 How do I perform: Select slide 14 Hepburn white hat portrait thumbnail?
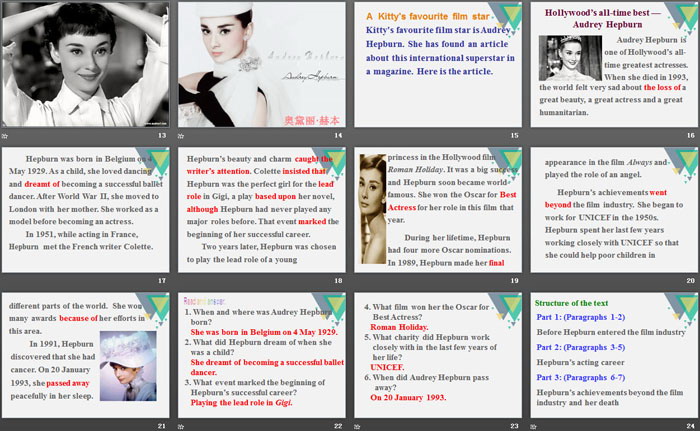[x=262, y=64]
